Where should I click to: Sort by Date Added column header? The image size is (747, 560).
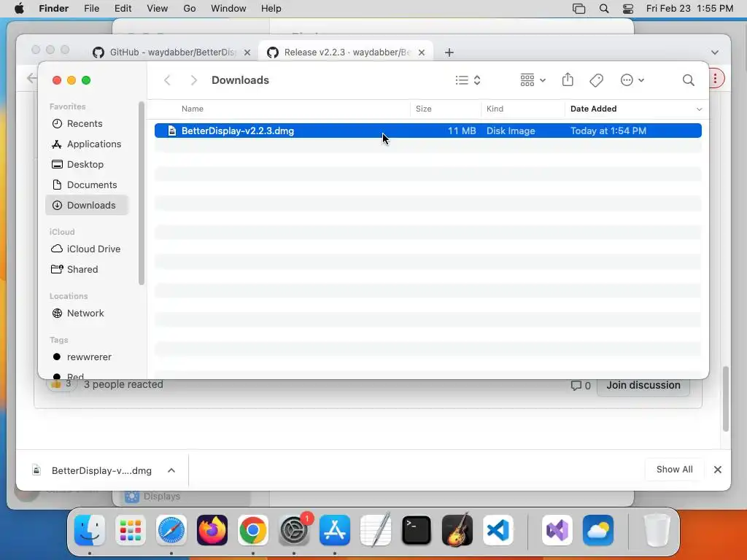[x=593, y=109]
